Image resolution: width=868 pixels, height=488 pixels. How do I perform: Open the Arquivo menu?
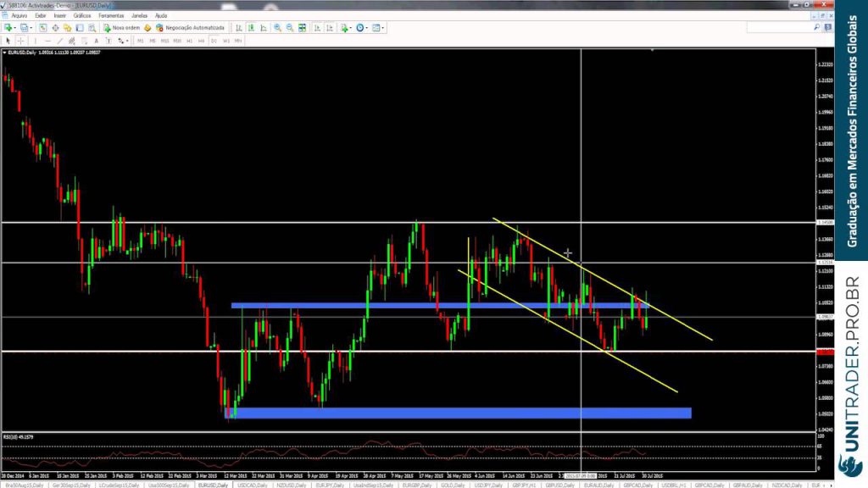(19, 15)
